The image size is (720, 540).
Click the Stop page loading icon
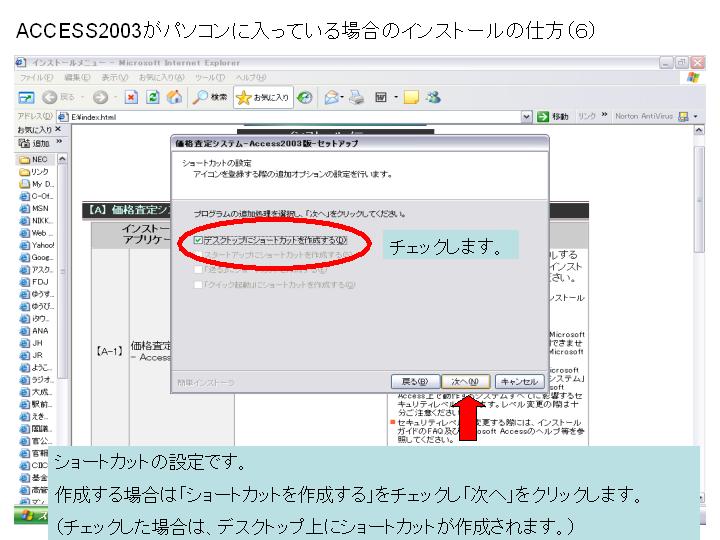[x=131, y=97]
